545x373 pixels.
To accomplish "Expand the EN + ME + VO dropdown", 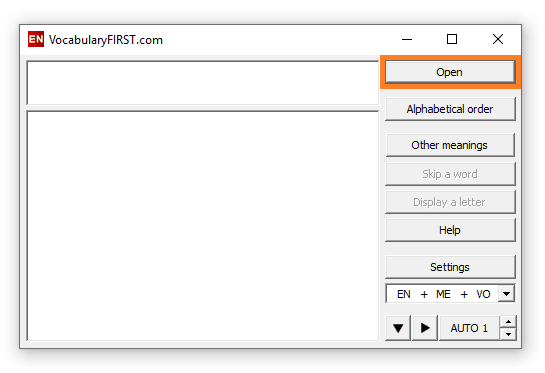I will [x=506, y=294].
